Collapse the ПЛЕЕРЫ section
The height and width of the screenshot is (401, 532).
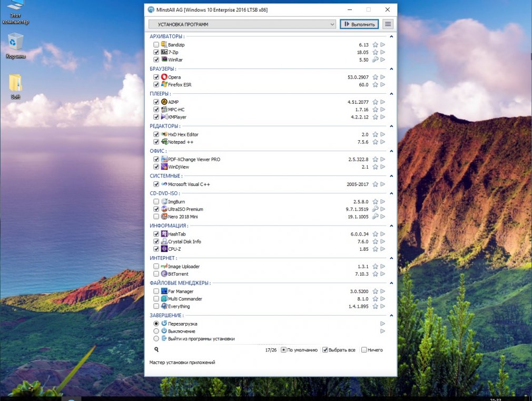(391, 94)
